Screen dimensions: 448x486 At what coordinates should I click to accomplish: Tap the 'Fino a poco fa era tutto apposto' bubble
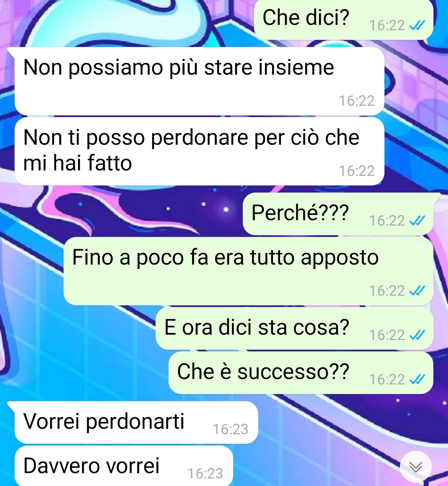pyautogui.click(x=248, y=271)
